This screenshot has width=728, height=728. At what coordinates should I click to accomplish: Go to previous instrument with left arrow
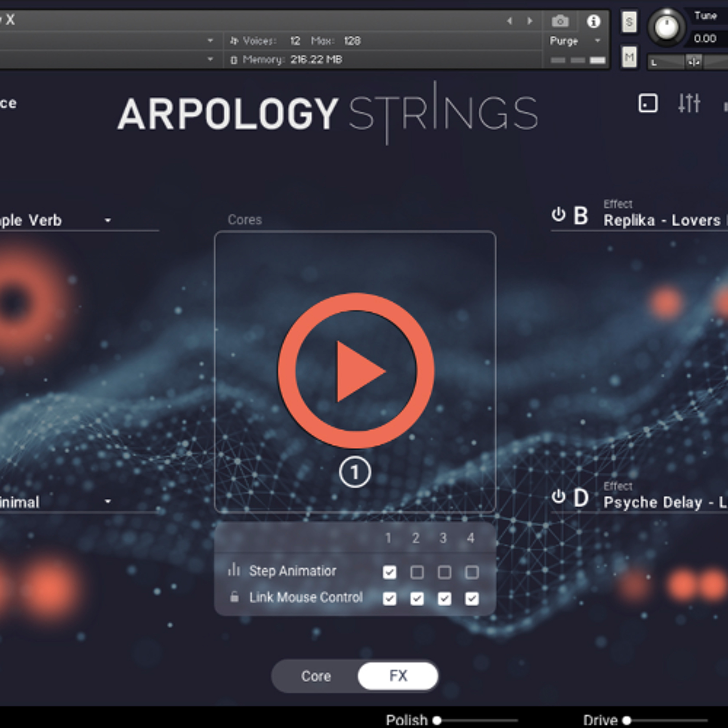(509, 21)
